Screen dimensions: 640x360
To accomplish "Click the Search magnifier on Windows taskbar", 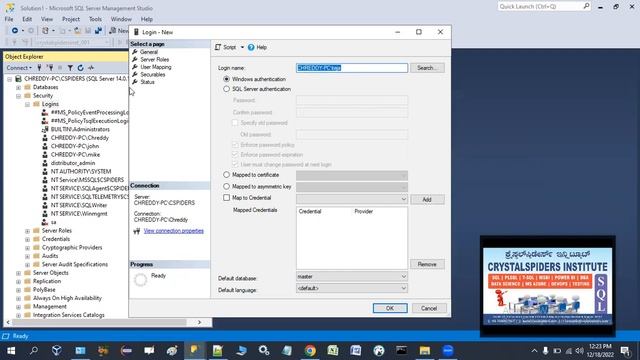I will pos(34,350).
